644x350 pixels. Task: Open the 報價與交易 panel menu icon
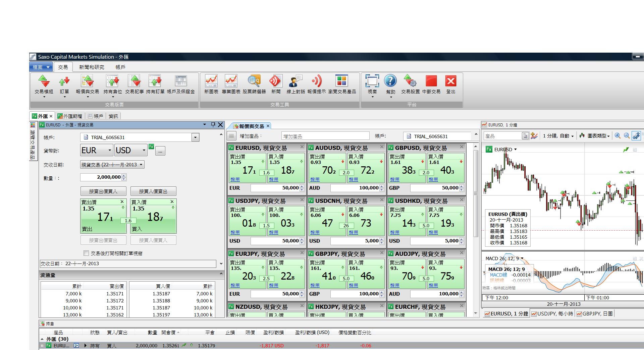pos(231,136)
